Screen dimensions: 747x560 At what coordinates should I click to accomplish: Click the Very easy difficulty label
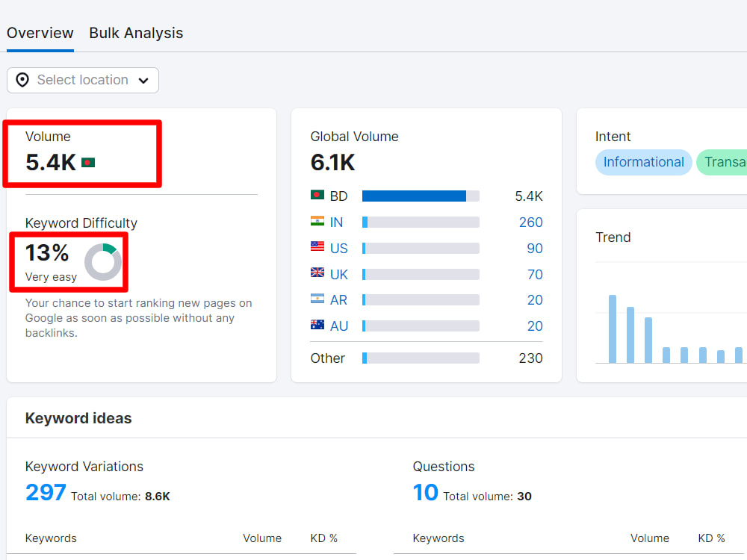(x=51, y=277)
